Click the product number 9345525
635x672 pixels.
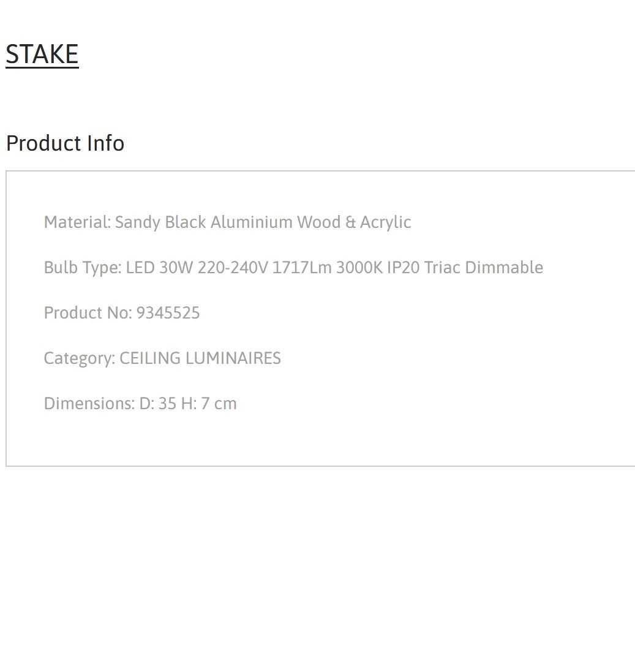168,313
